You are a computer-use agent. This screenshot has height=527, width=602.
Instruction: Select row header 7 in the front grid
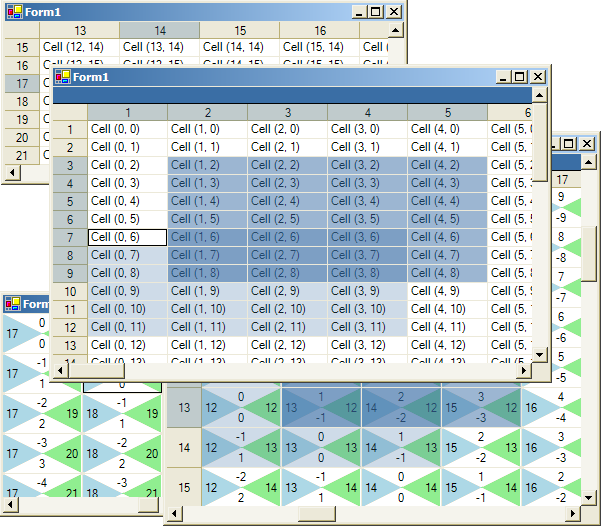(x=70, y=237)
